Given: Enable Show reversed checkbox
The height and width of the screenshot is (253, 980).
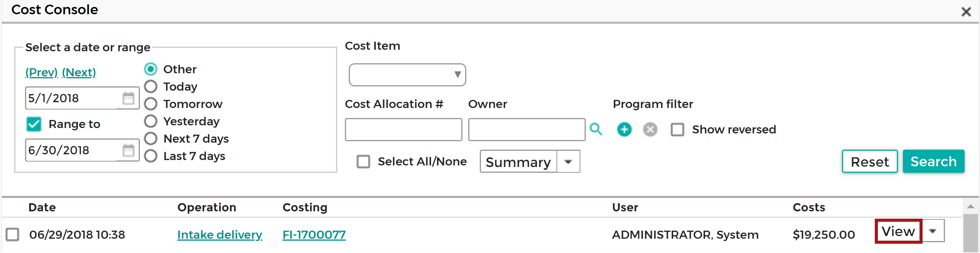Looking at the screenshot, I should (677, 130).
